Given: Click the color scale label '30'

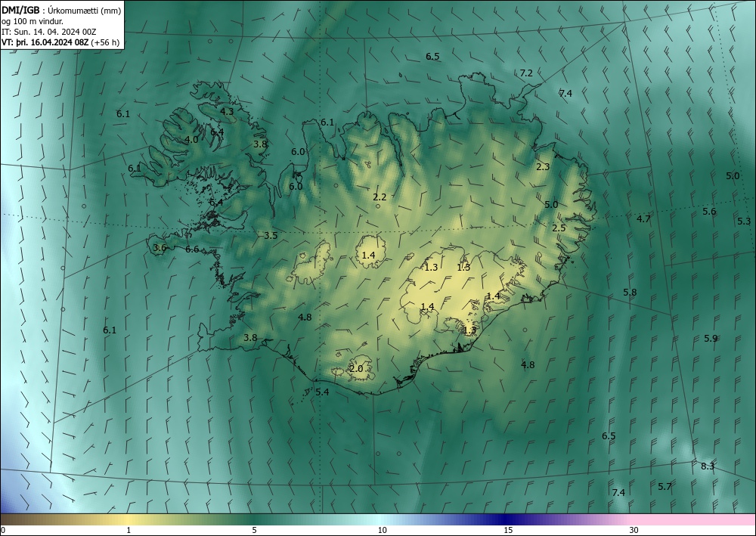Looking at the screenshot, I should [634, 530].
